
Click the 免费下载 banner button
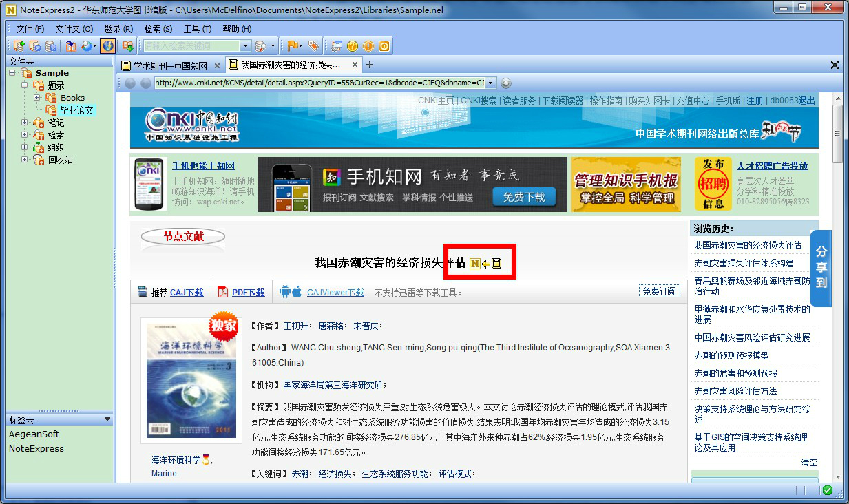coord(523,197)
